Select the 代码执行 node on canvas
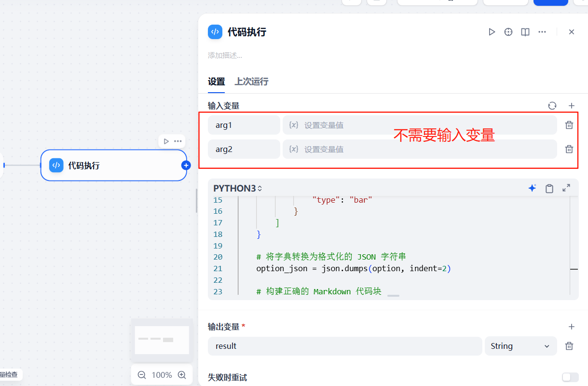588x386 pixels. 113,165
